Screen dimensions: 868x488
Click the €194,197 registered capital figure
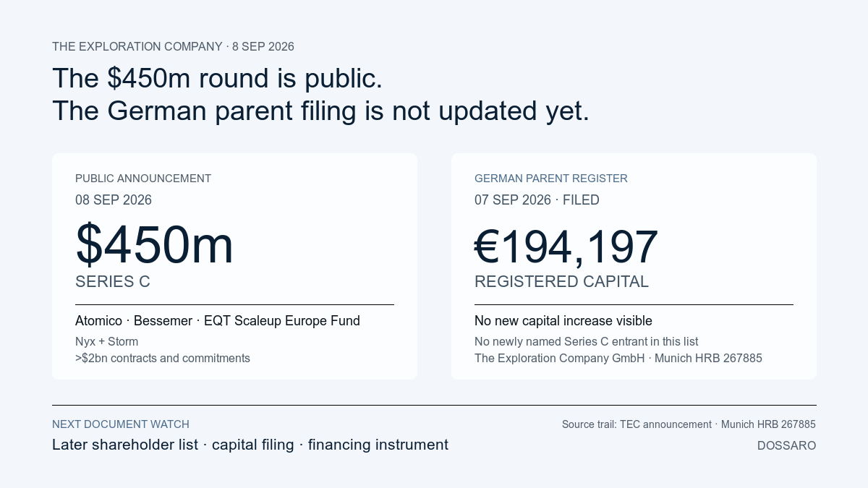click(566, 247)
